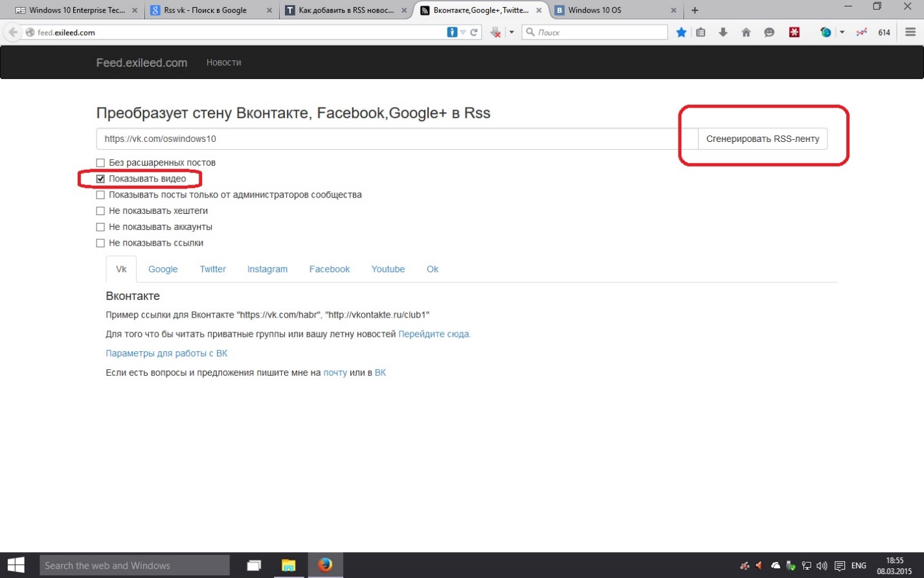Uncheck the Показывать видео checkbox
The width and height of the screenshot is (924, 578).
point(100,179)
